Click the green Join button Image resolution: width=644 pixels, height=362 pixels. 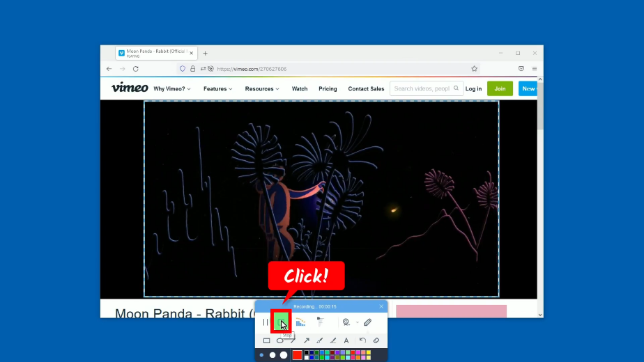[x=500, y=88]
